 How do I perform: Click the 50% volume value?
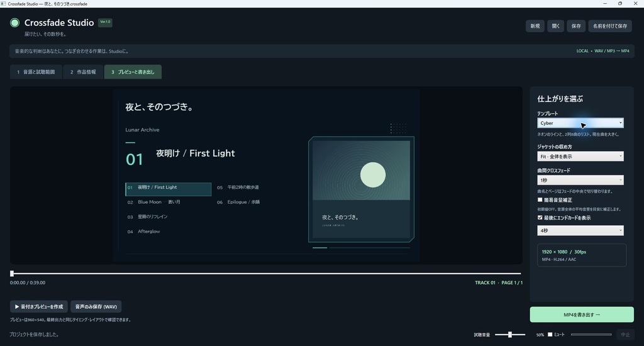tap(540, 335)
